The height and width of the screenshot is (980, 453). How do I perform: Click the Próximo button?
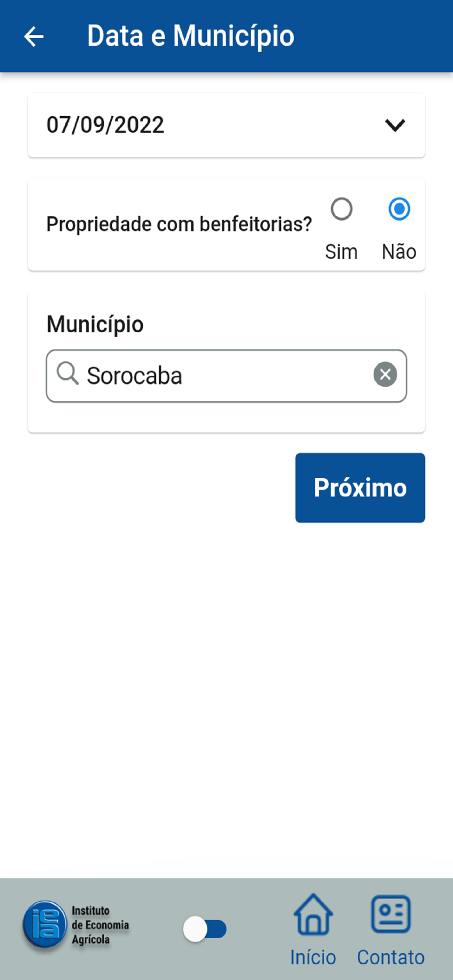[360, 488]
